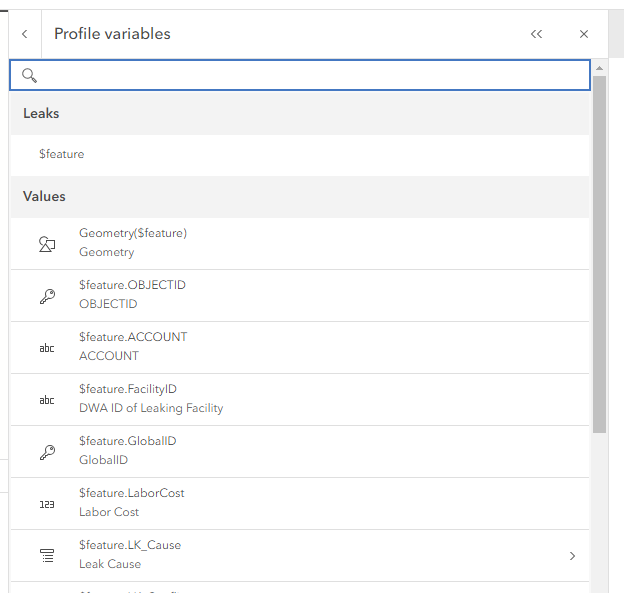Click the FacilityID abc text icon
This screenshot has height=593, width=624.
(46, 399)
